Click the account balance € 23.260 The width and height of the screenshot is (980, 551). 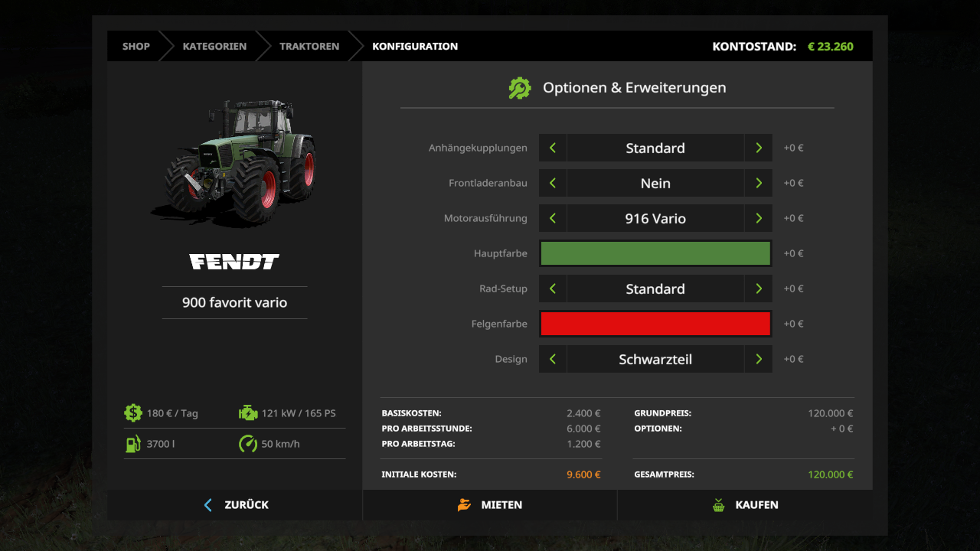830,46
